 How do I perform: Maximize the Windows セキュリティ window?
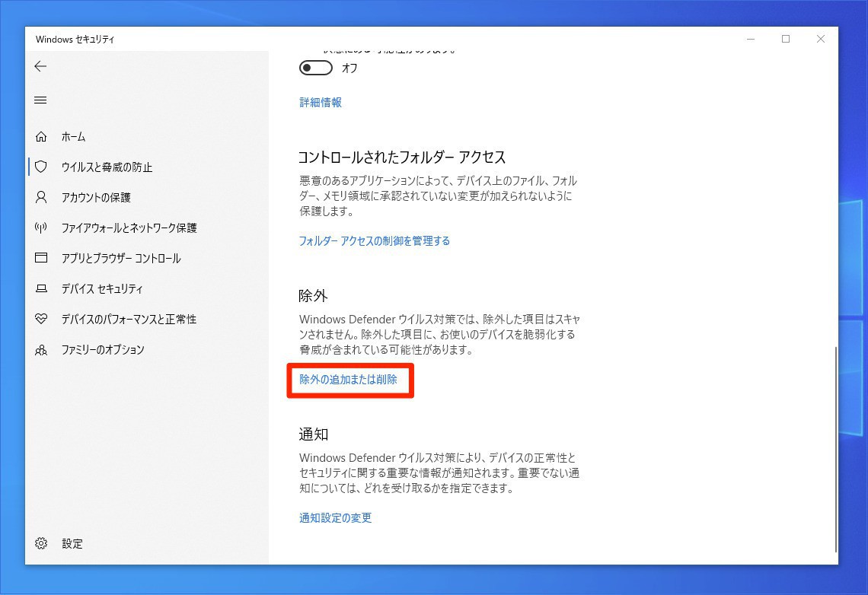(786, 40)
